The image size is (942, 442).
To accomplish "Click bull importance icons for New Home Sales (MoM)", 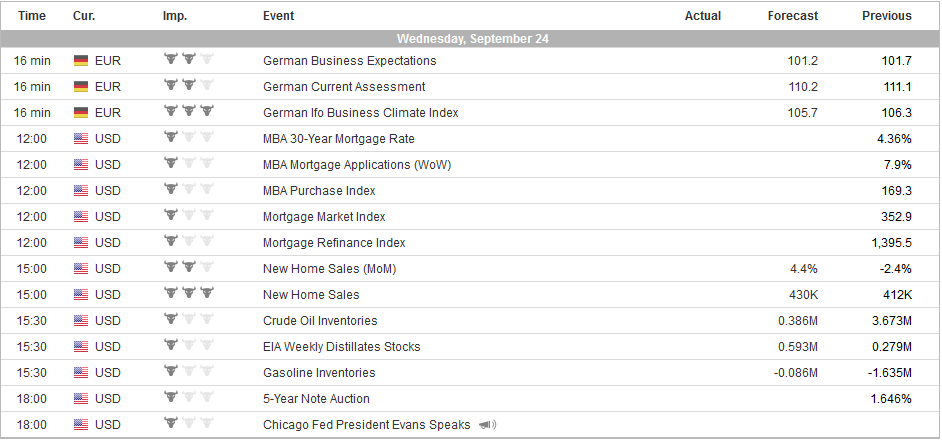I will coord(189,269).
